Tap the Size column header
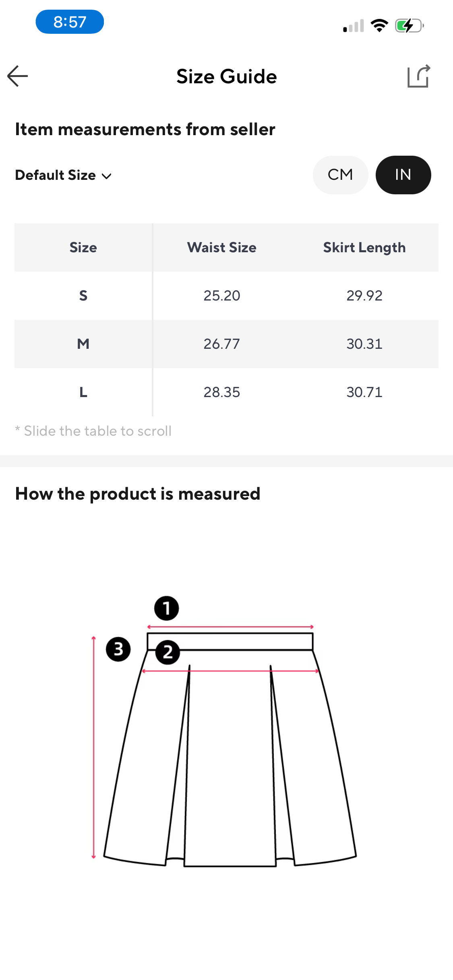 point(83,247)
